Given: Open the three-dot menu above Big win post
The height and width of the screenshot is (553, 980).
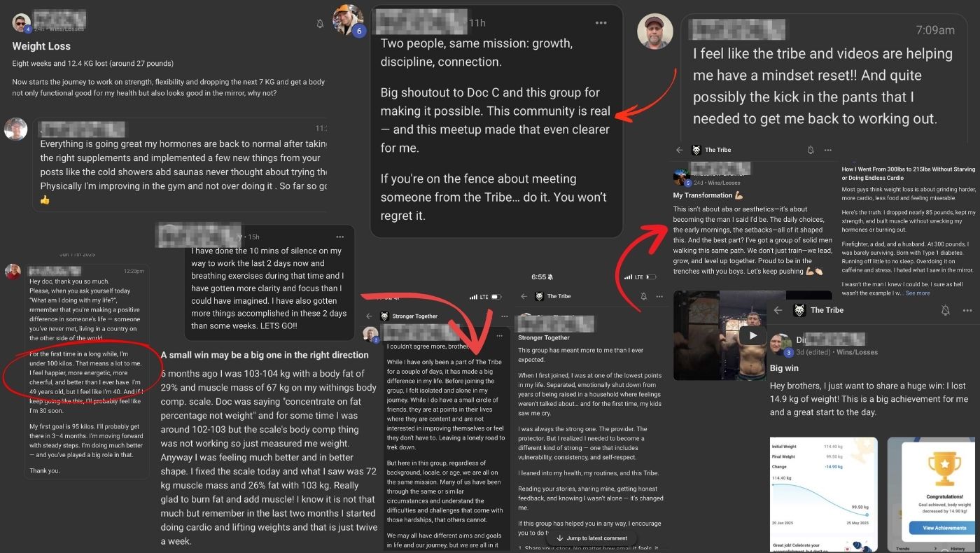Looking at the screenshot, I should tap(967, 310).
